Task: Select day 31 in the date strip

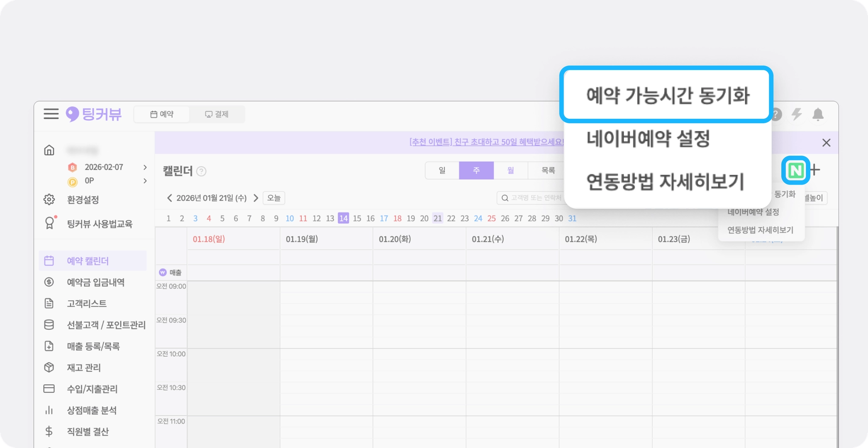Action: click(x=572, y=218)
